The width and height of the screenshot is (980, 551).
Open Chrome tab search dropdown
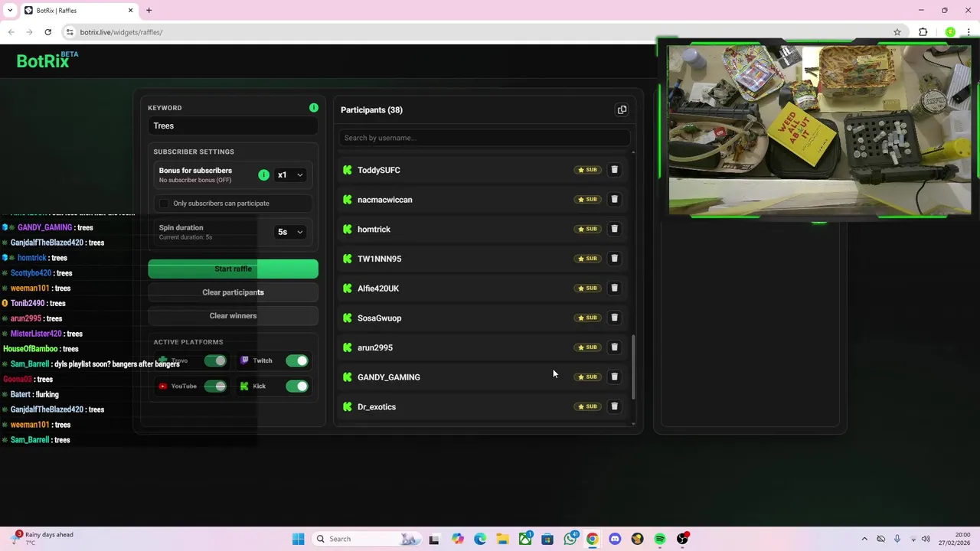pos(10,10)
